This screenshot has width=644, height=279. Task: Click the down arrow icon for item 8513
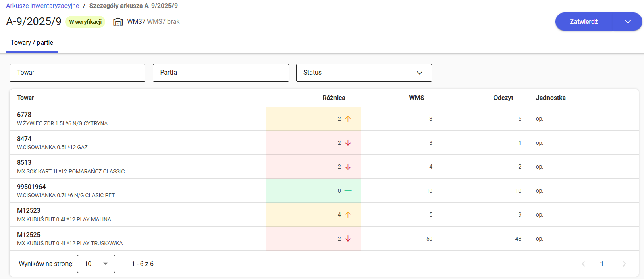point(348,167)
